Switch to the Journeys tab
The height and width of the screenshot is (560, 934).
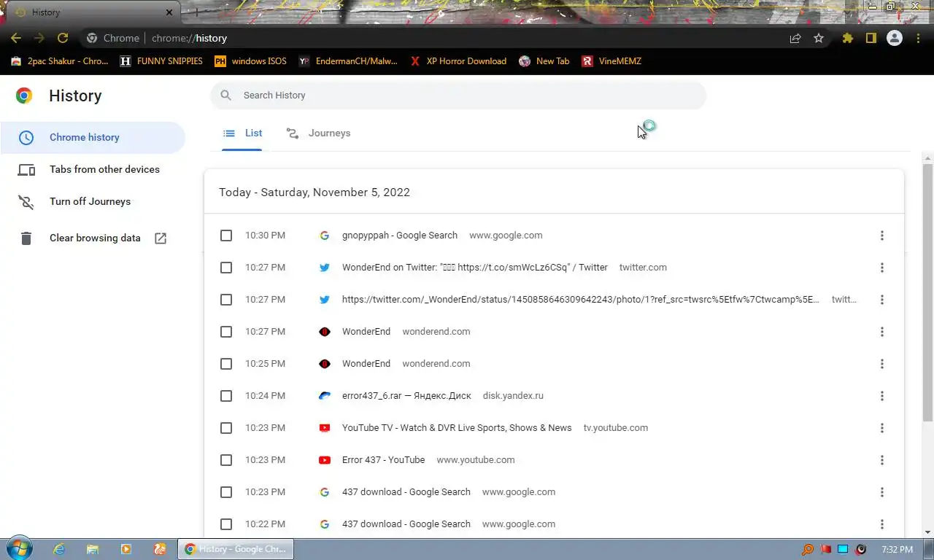click(318, 133)
